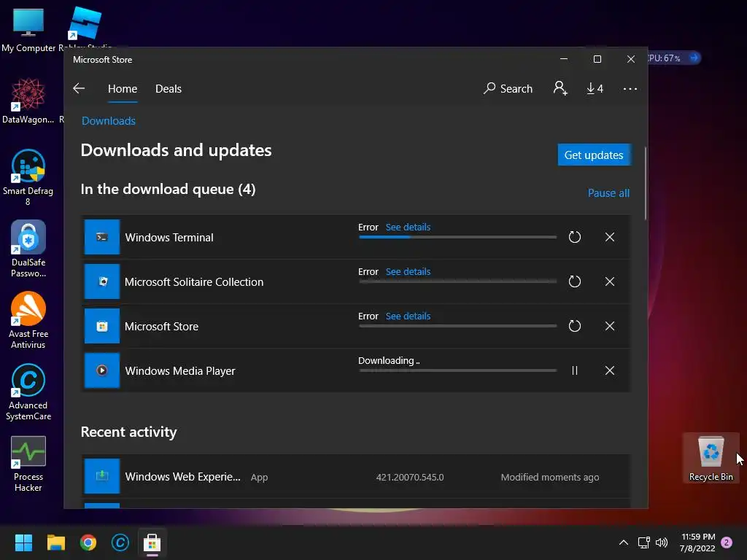Click the CPU 67% widget arrow
The height and width of the screenshot is (560, 747).
[x=694, y=58]
